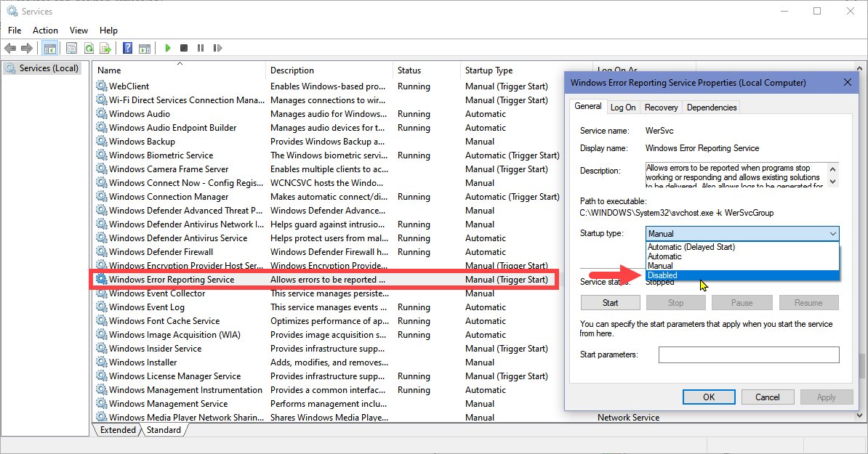
Task: Restart service with the toolbar restart icon
Action: click(217, 48)
